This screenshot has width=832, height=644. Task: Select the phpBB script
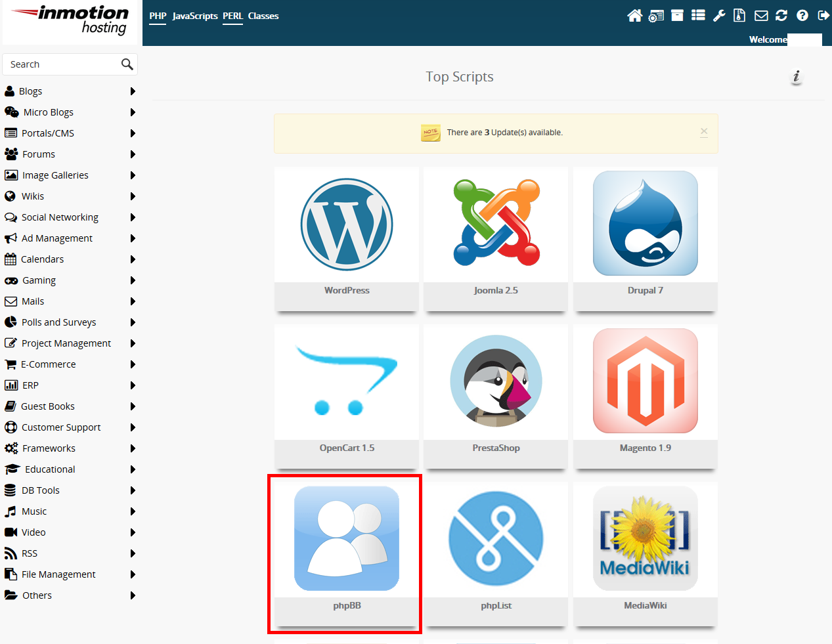347,553
